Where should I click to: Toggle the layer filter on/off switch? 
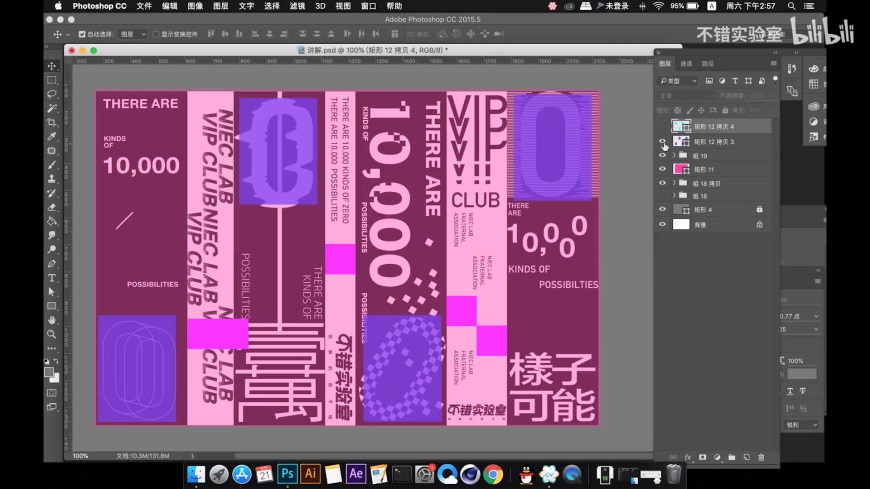tap(775, 81)
